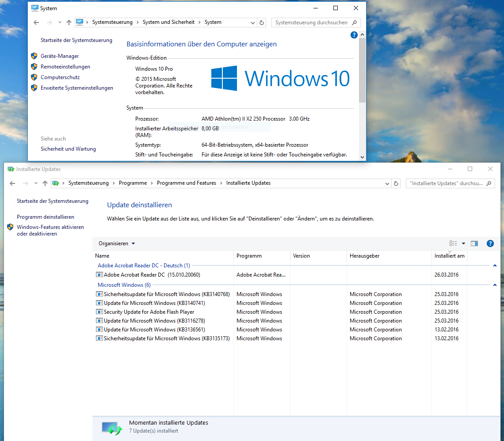
Task: Open recent locations dropdown in System window
Action: [60, 23]
